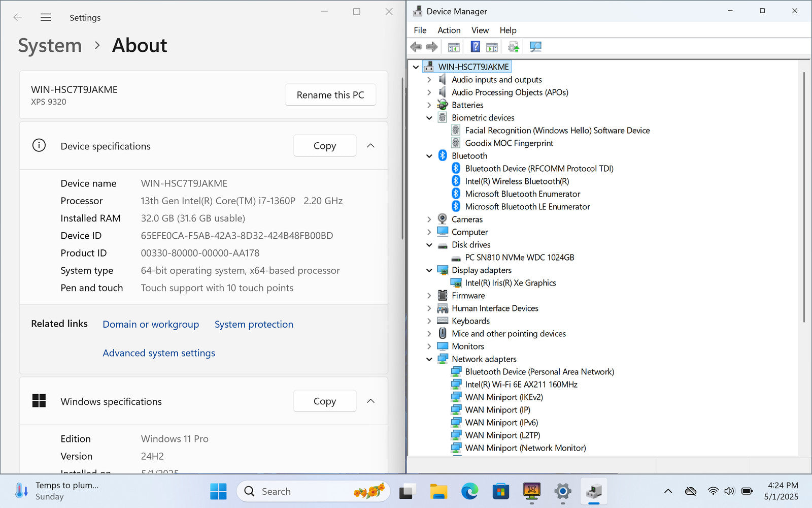The image size is (812, 508).
Task: Expand Human Interface Devices category
Action: pyautogui.click(x=429, y=308)
